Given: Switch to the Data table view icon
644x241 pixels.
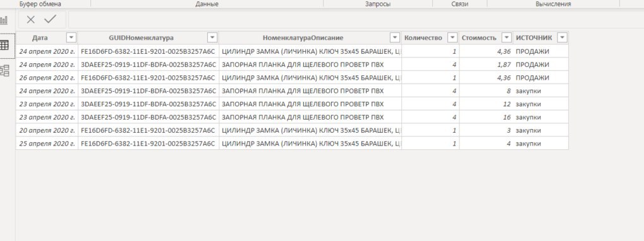Looking at the screenshot, I should [x=4, y=46].
